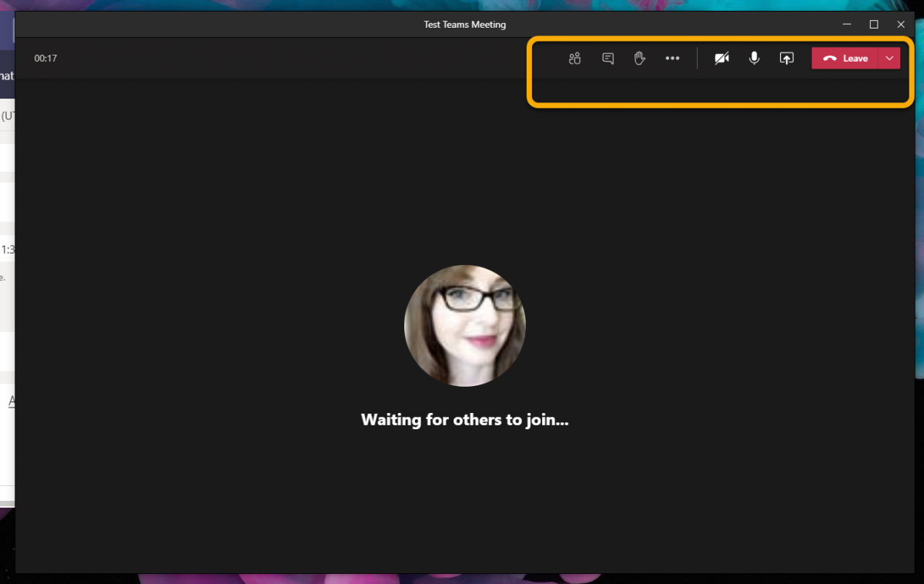Open the (UT time zone field behind
The image size is (924, 584).
7,116
